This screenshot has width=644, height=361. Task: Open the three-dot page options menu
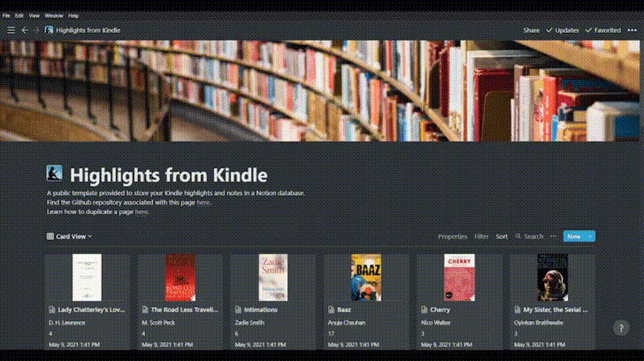tap(632, 30)
